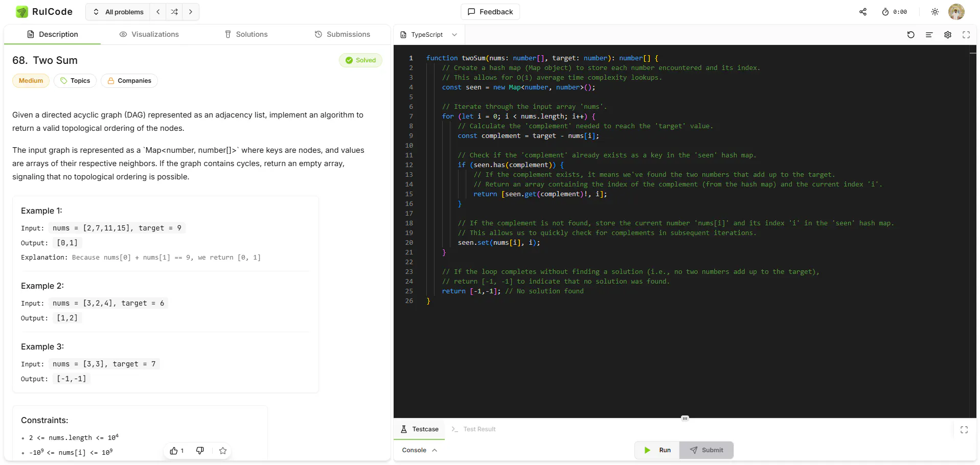This screenshot has height=465, width=980.
Task: Go to the previous problem arrow
Action: (158, 12)
